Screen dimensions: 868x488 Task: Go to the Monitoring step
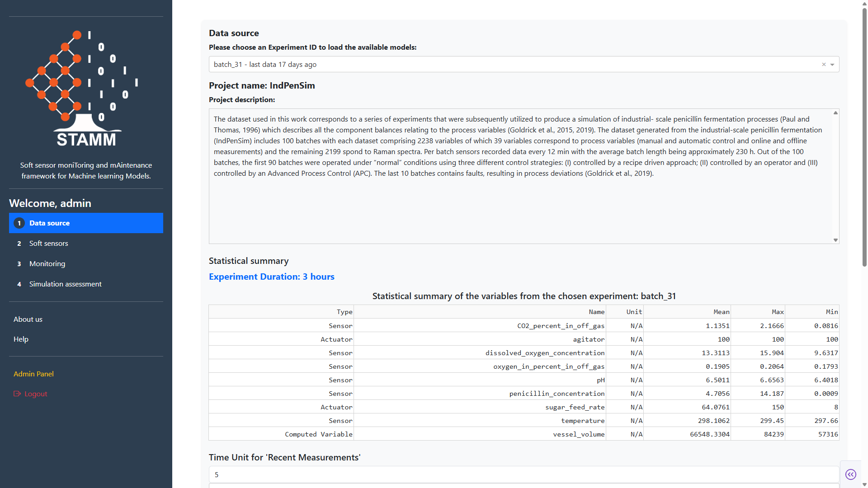(47, 264)
